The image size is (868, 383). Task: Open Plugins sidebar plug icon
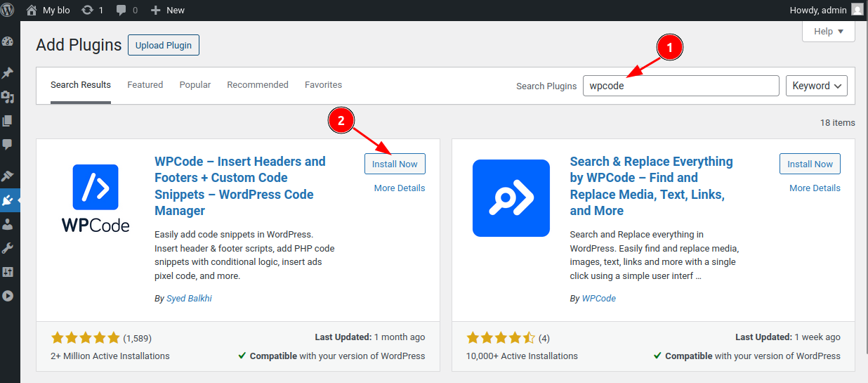pos(8,200)
